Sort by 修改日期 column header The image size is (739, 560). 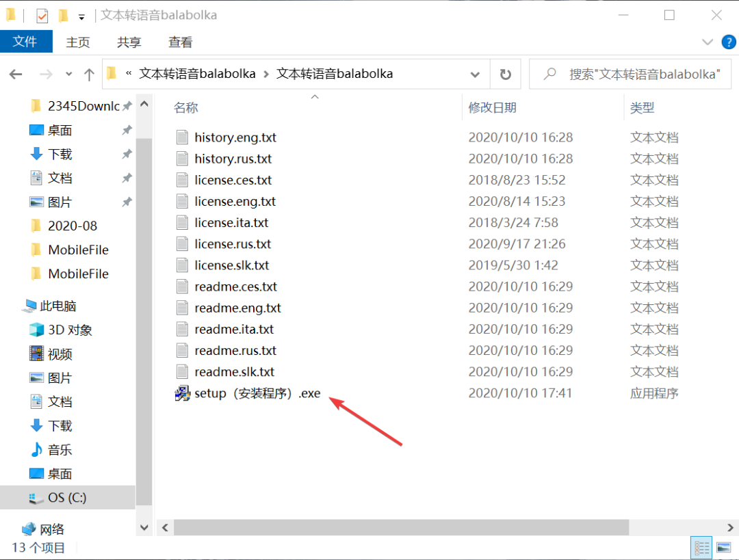click(493, 107)
